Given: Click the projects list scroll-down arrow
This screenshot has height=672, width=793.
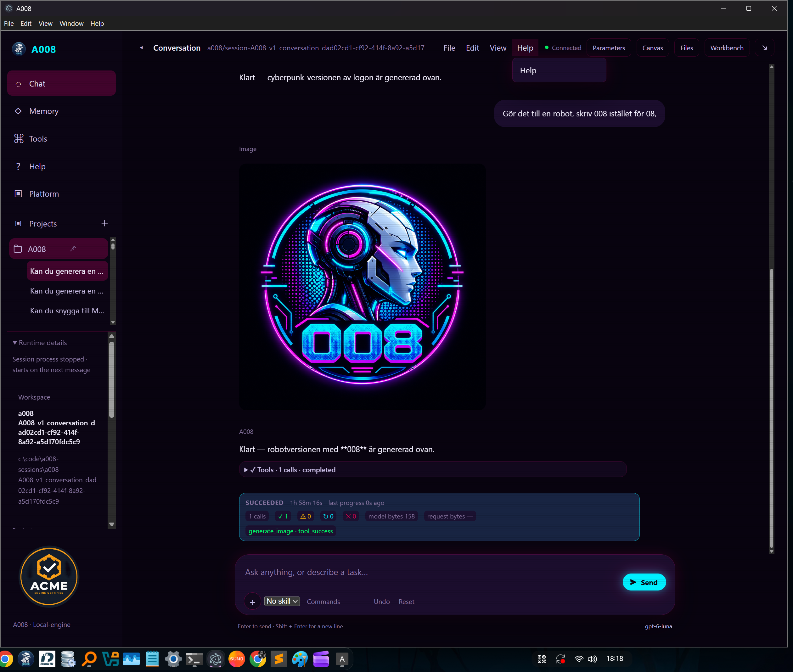Looking at the screenshot, I should pos(113,322).
